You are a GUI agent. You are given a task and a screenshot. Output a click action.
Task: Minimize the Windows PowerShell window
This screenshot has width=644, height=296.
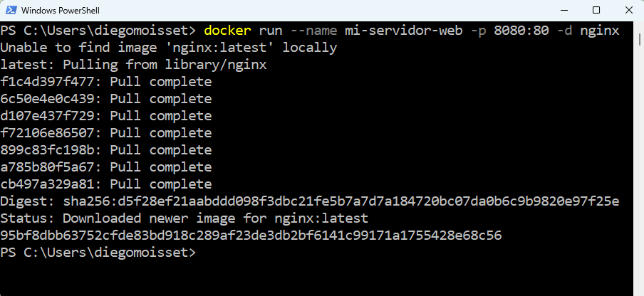(562, 11)
